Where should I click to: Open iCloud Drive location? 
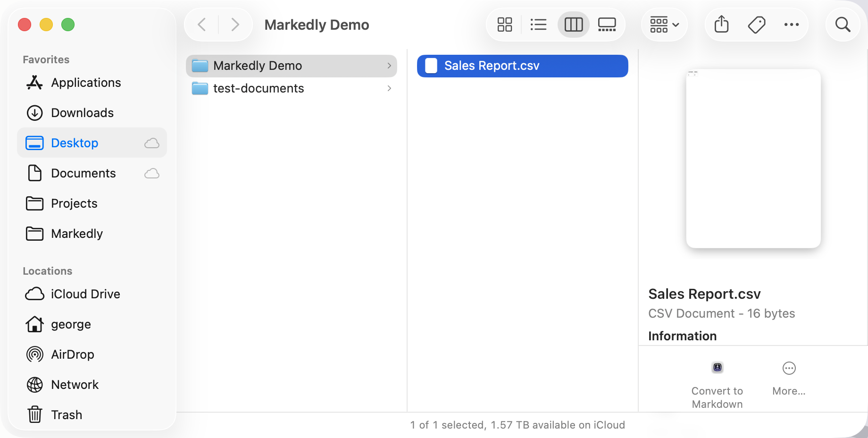92,294
